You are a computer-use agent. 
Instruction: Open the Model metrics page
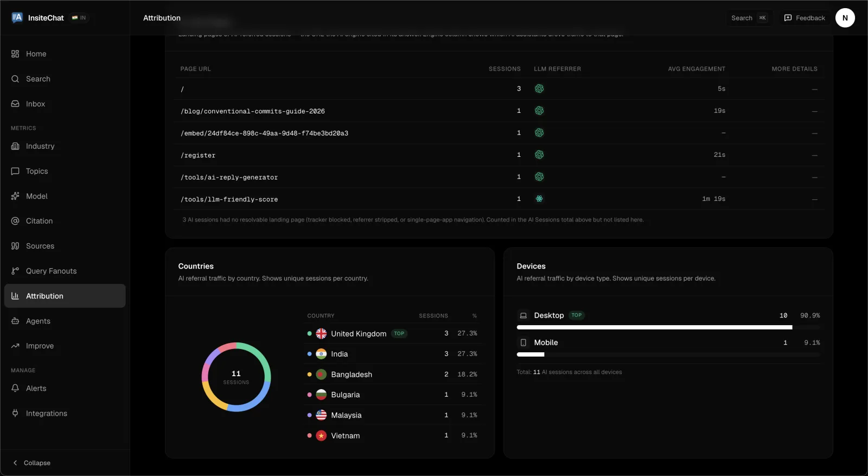click(x=65, y=196)
